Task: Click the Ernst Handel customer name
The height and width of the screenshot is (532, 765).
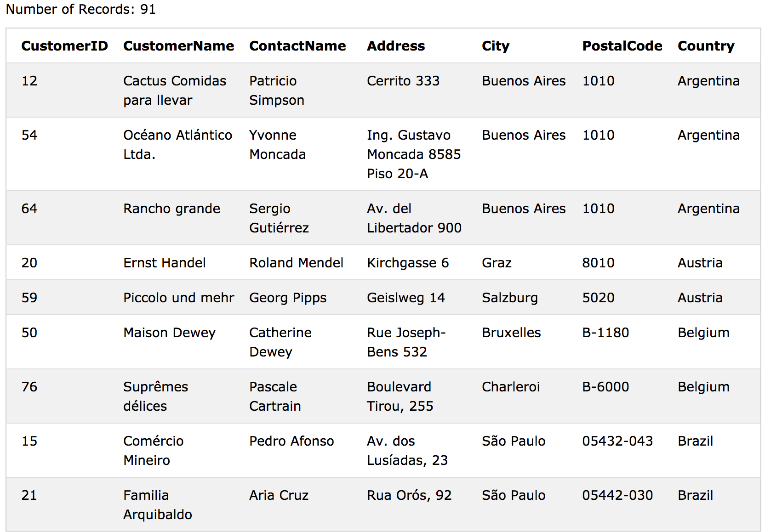Action: point(164,263)
